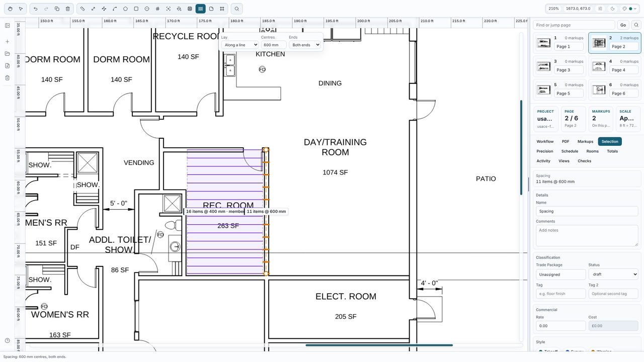Duplicate the selected markup
Viewport: 644px width, 362px height.
pos(57,9)
